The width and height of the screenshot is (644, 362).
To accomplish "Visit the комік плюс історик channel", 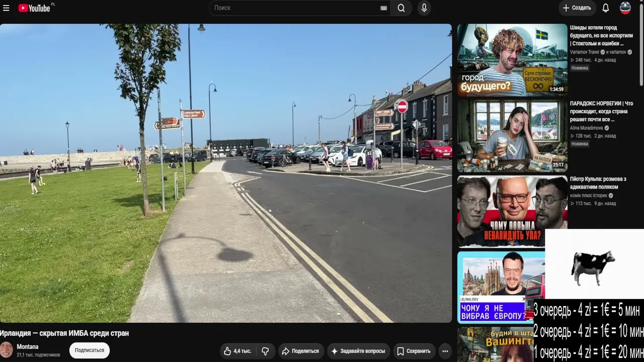I will pos(589,196).
